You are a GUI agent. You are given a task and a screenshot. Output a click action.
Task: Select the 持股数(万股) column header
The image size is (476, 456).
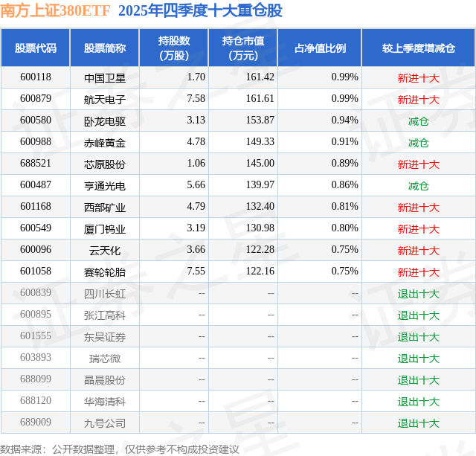tap(174, 48)
